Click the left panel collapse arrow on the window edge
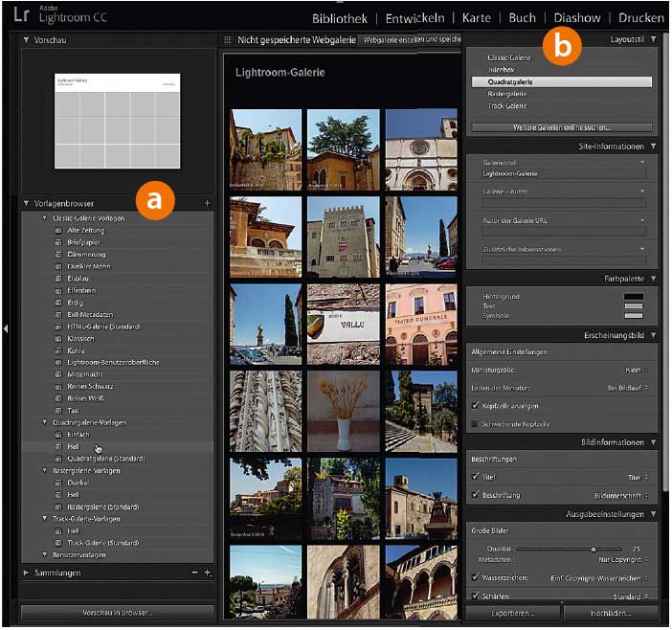Screen dimensions: 672x630 [x=6, y=328]
